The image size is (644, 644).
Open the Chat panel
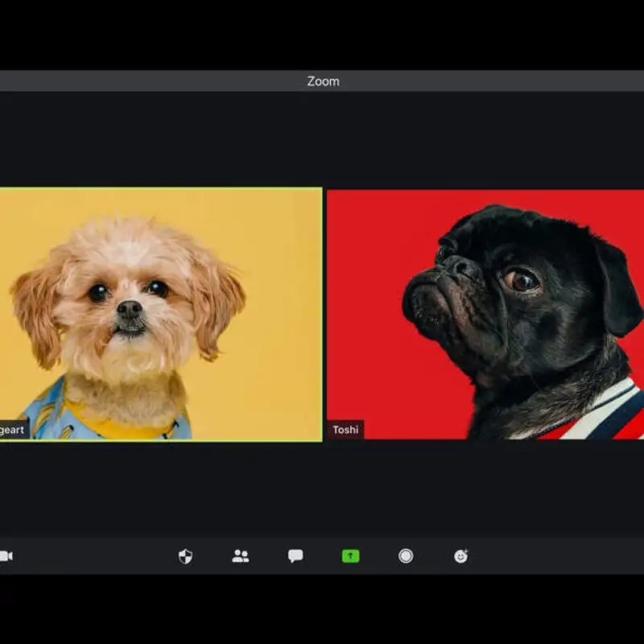[295, 556]
